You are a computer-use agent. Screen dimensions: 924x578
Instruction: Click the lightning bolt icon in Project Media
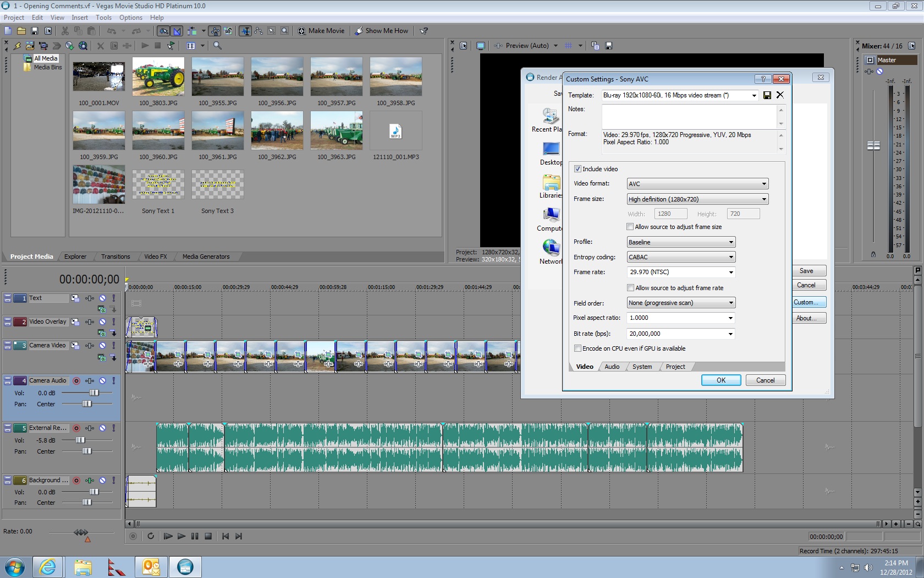tap(17, 46)
